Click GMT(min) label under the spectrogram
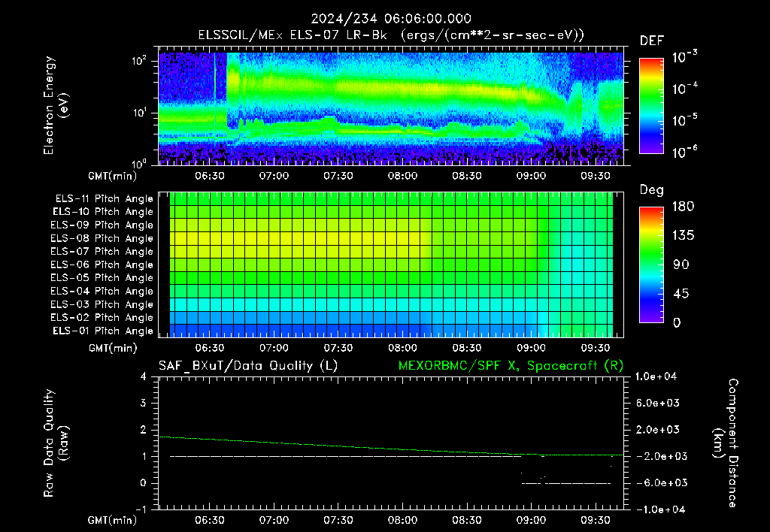The width and height of the screenshot is (770, 532). 113,176
